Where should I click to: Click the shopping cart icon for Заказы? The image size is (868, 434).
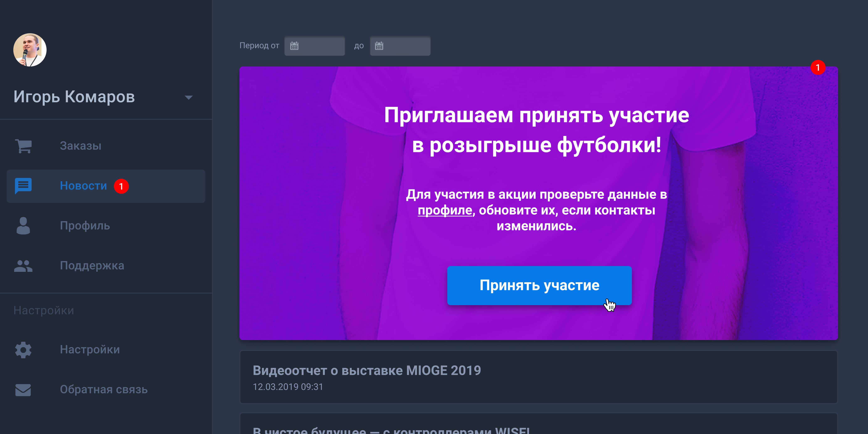23,146
